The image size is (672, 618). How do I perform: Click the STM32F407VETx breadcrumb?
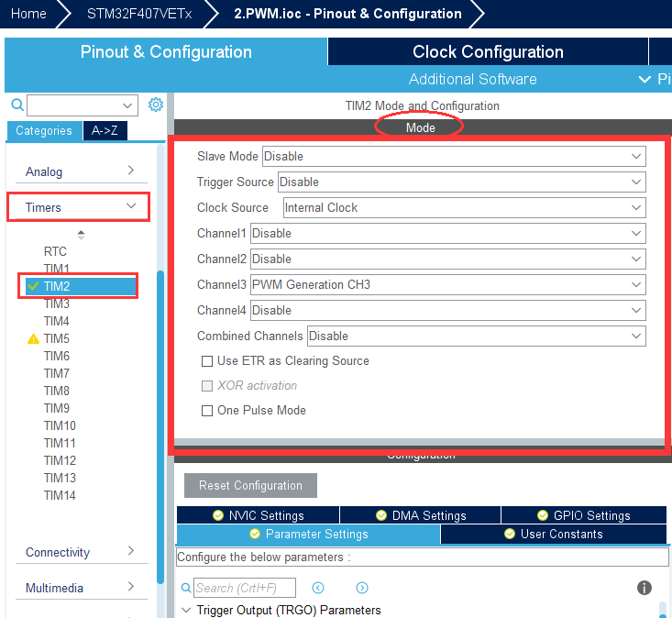click(x=139, y=14)
